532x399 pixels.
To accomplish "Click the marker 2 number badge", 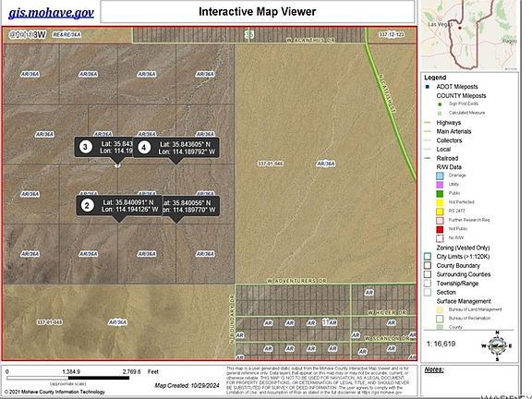I will click(88, 205).
